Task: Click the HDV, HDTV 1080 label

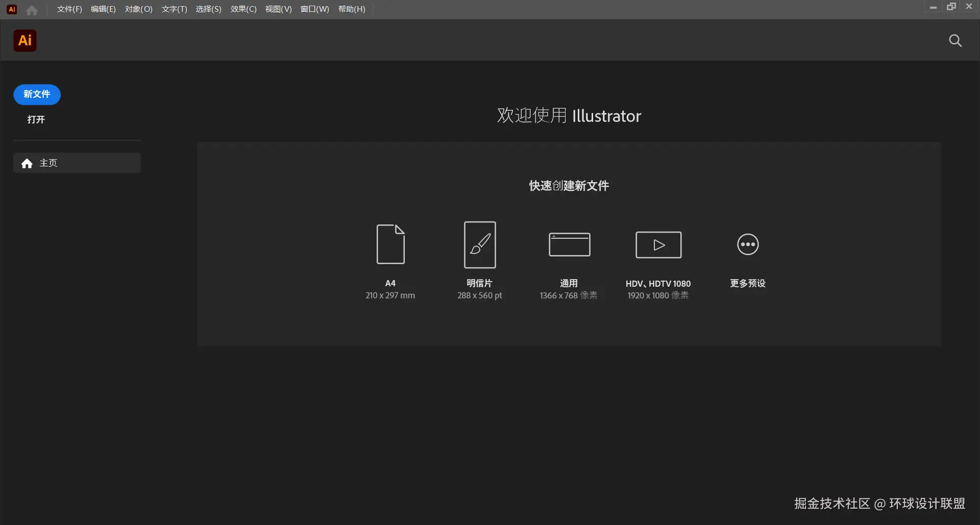Action: [658, 284]
